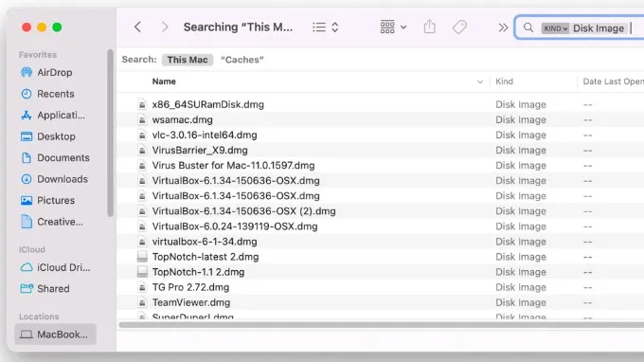Open the Group By dropdown
This screenshot has height=362, width=644.
tap(393, 27)
